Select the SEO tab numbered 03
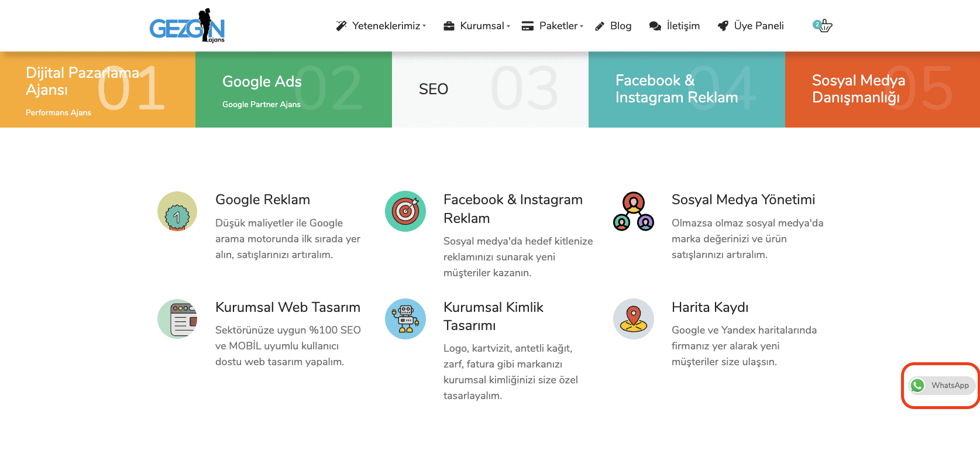The width and height of the screenshot is (980, 460). click(x=490, y=90)
